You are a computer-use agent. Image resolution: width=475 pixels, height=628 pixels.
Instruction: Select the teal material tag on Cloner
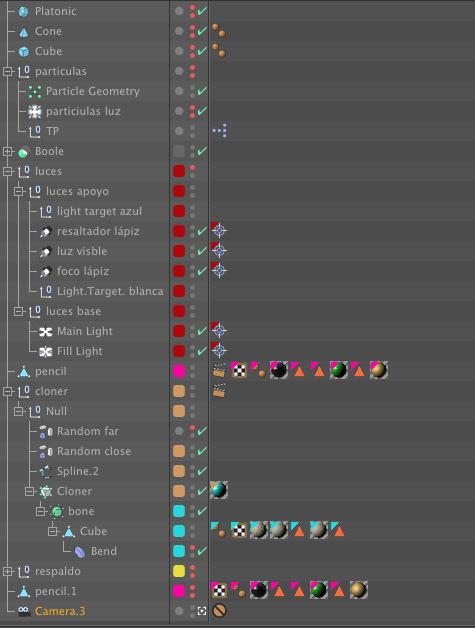click(x=219, y=490)
